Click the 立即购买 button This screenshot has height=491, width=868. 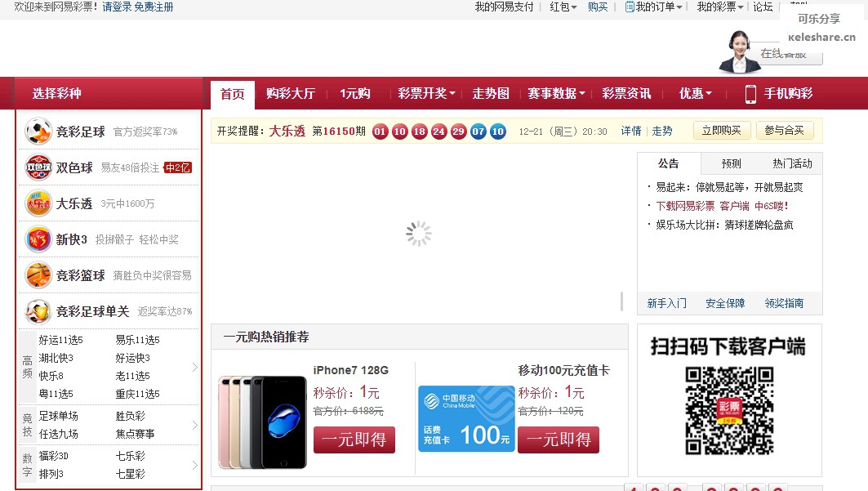tap(721, 130)
